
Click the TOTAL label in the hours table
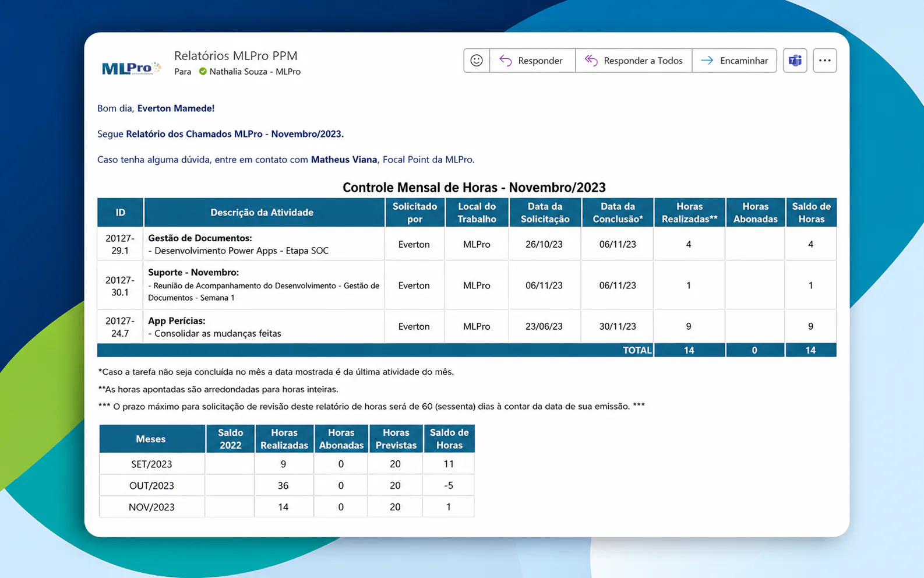coord(637,350)
